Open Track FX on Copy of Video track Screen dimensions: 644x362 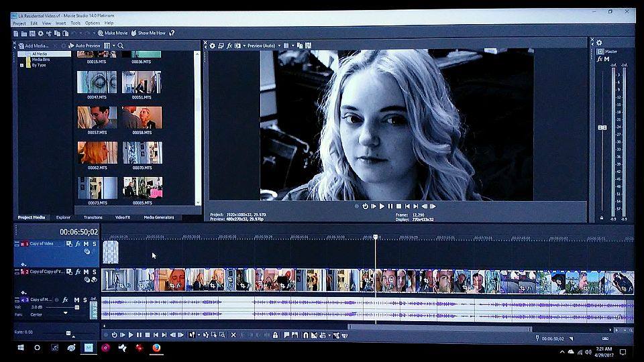pos(78,244)
